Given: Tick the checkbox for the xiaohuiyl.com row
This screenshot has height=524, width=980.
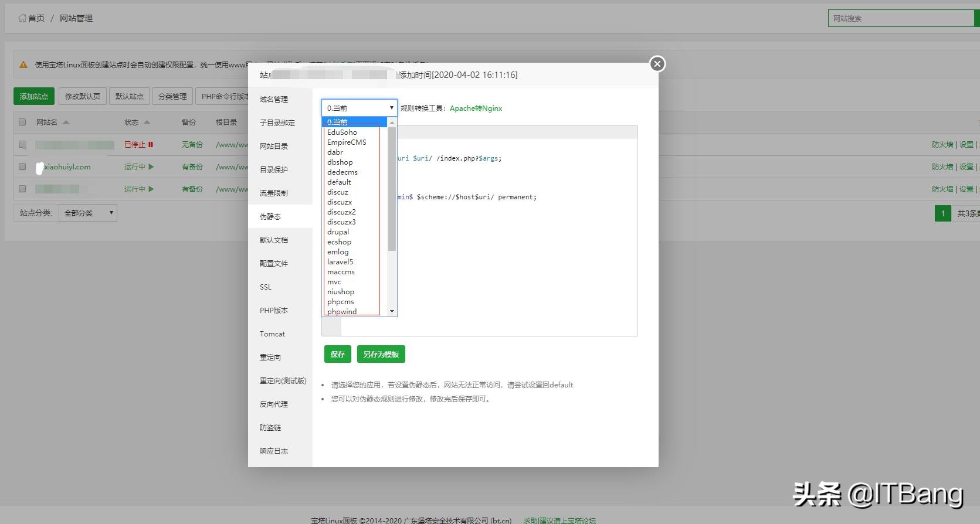Looking at the screenshot, I should tap(22, 166).
